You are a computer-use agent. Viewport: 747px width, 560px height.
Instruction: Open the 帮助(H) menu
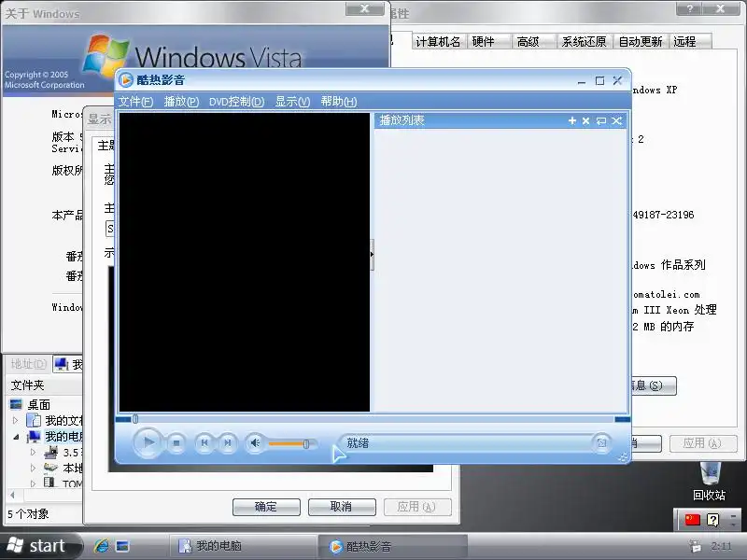339,102
